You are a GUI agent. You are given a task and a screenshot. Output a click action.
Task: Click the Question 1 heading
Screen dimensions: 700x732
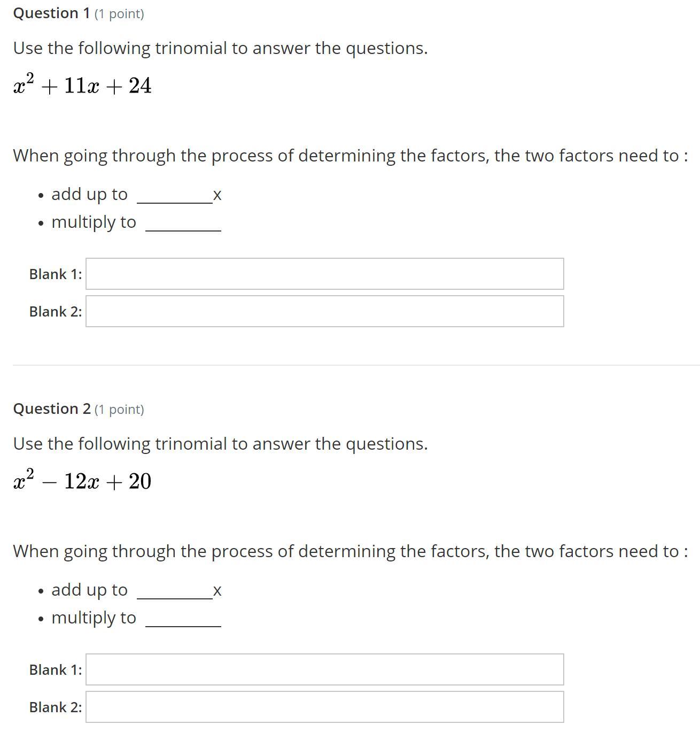52,13
